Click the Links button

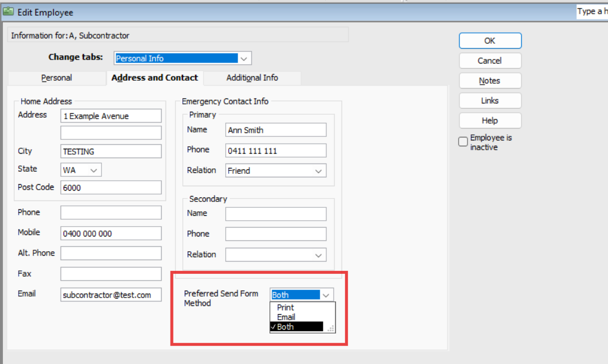click(x=490, y=100)
